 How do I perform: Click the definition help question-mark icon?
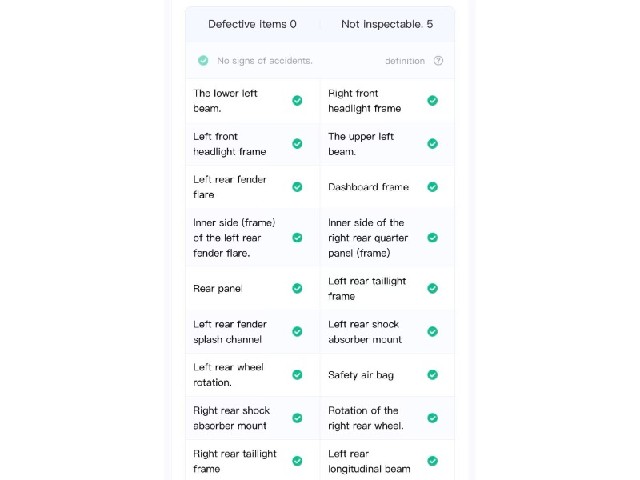point(438,61)
